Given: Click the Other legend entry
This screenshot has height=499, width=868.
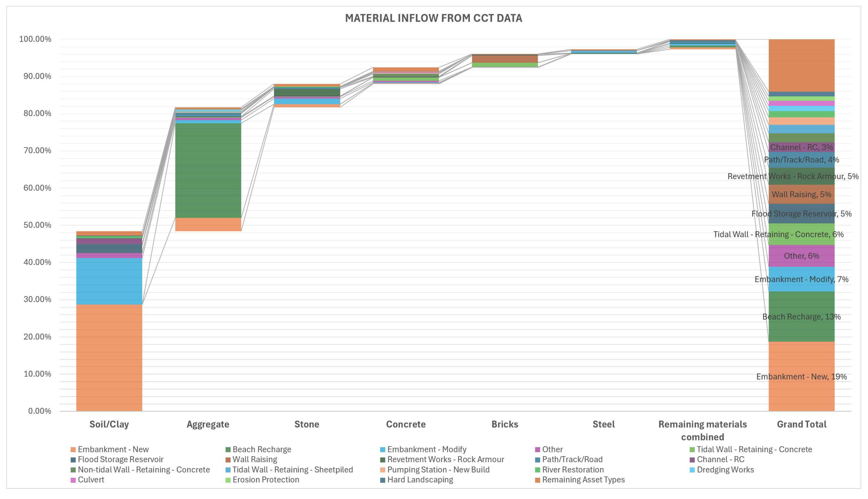Looking at the screenshot, I should [549, 449].
